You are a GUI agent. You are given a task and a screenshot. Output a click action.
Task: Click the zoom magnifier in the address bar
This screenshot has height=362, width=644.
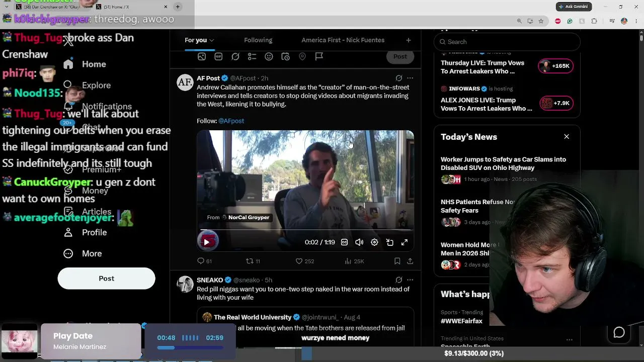pyautogui.click(x=519, y=21)
